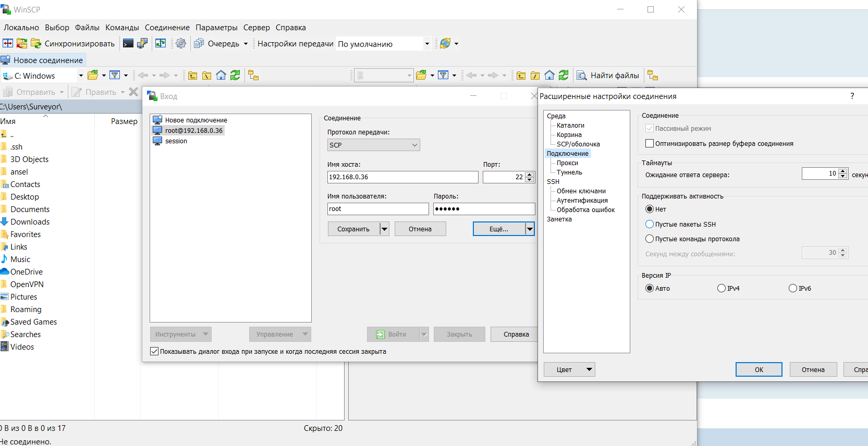This screenshot has height=446, width=868.
Task: Select the Empty SSH packets radio option
Action: click(650, 224)
